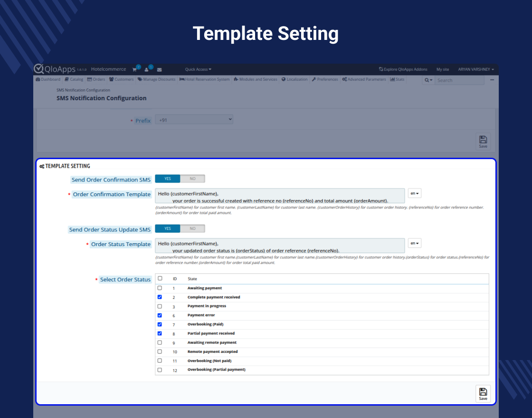Check the Awaiting payment checkbox
Screen dimensions: 532x418
(160, 288)
